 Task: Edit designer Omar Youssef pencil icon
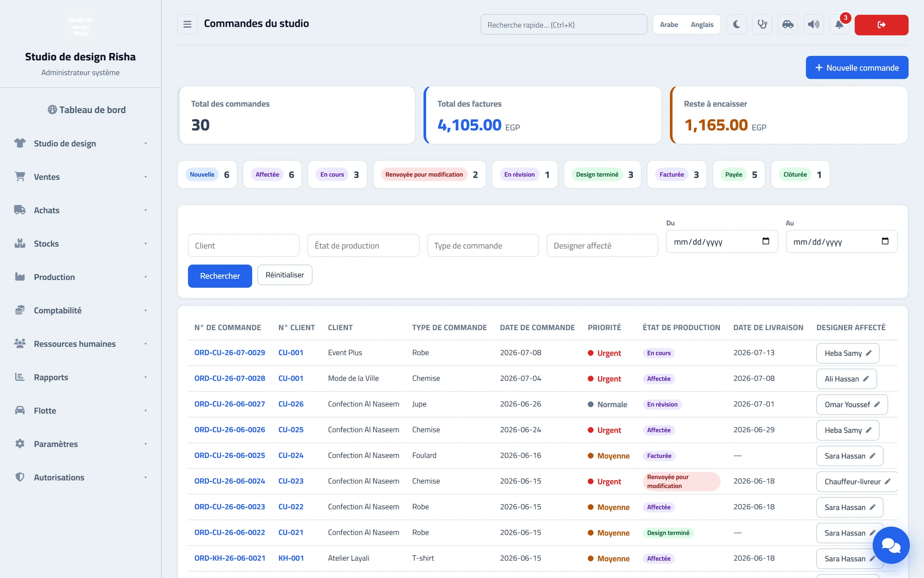(877, 404)
